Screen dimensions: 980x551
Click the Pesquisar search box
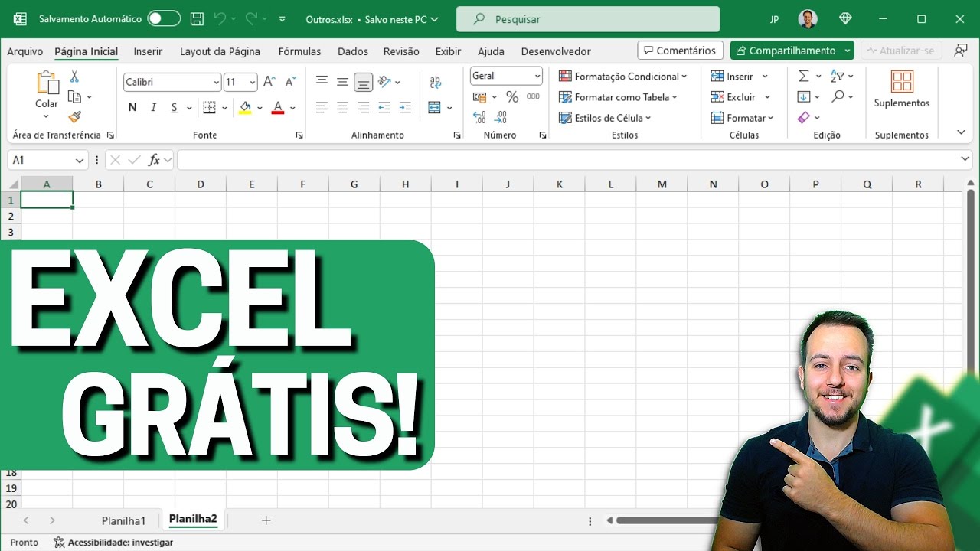pos(587,19)
